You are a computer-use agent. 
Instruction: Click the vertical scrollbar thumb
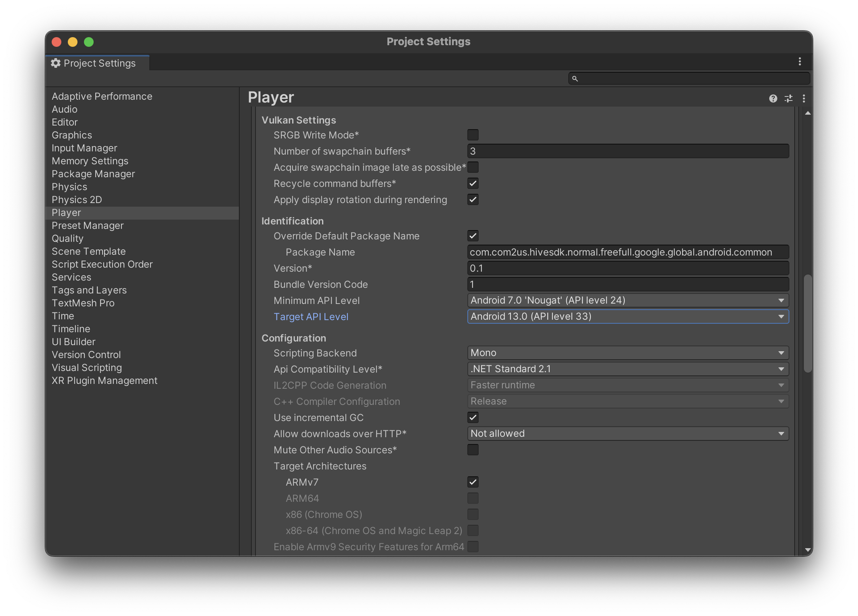[x=808, y=323]
